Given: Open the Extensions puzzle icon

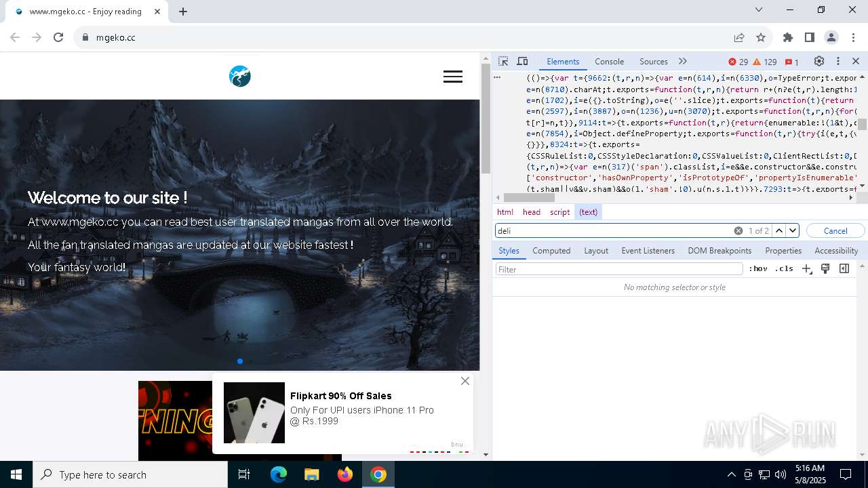Looking at the screenshot, I should (x=788, y=37).
